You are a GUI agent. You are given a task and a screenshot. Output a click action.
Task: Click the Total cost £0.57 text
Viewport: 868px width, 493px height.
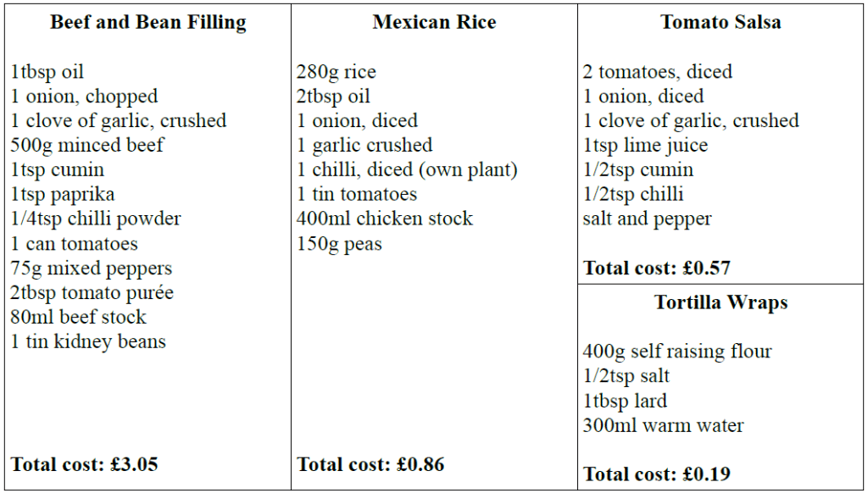click(x=657, y=268)
